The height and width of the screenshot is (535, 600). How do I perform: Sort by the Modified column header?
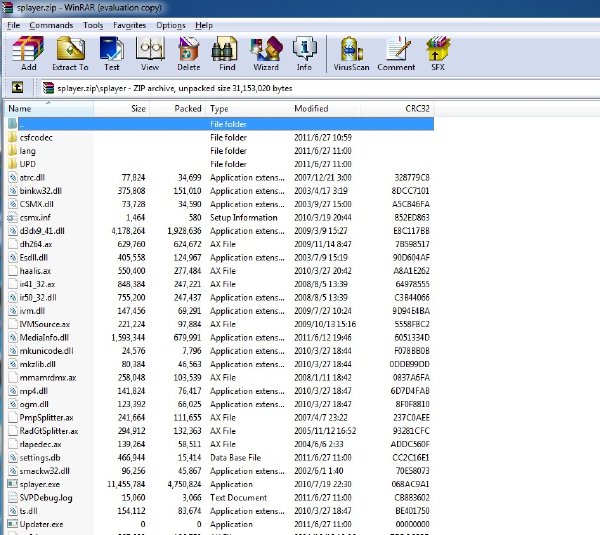325,109
